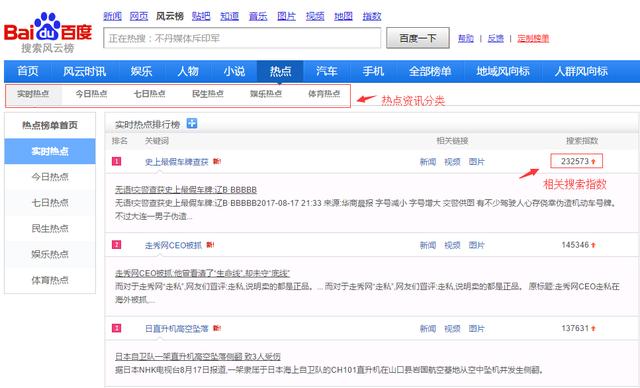Switch to 民生热点 sub-tab under the menu
Image resolution: width=640 pixels, height=388 pixels.
pyautogui.click(x=208, y=94)
